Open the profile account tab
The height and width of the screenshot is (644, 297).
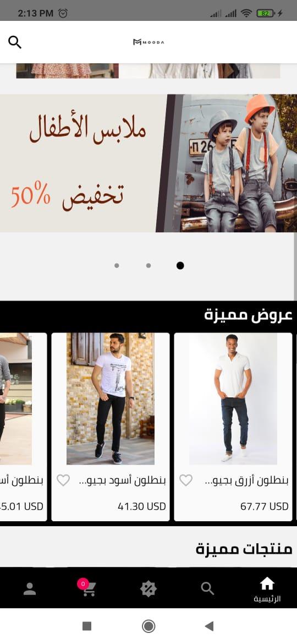click(30, 589)
